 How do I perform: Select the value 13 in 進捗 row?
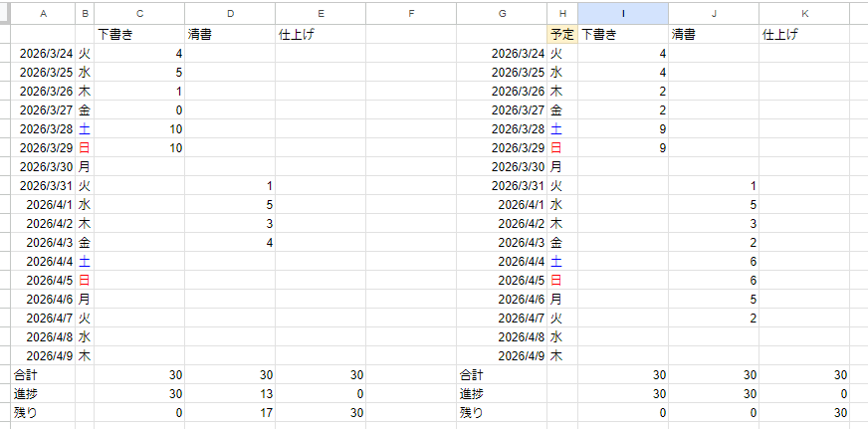tap(230, 394)
